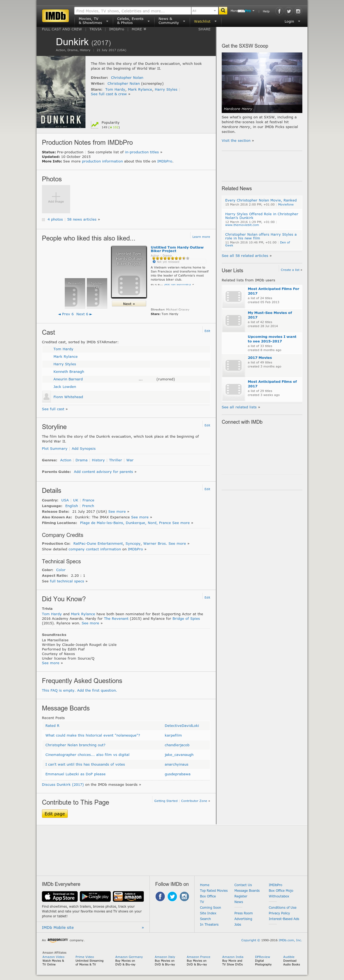344x980 pixels.
Task: Open The Revenant trivia link
Action: 116,618
